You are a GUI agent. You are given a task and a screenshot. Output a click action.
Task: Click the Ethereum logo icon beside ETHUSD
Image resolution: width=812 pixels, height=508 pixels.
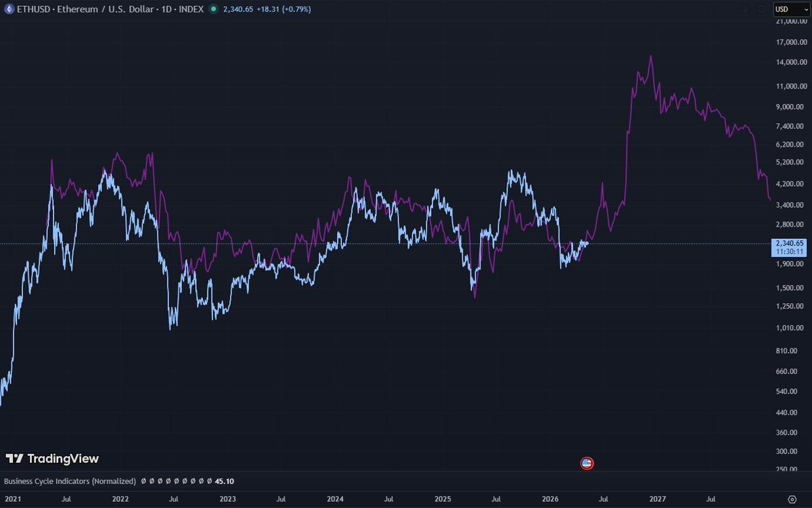click(9, 9)
